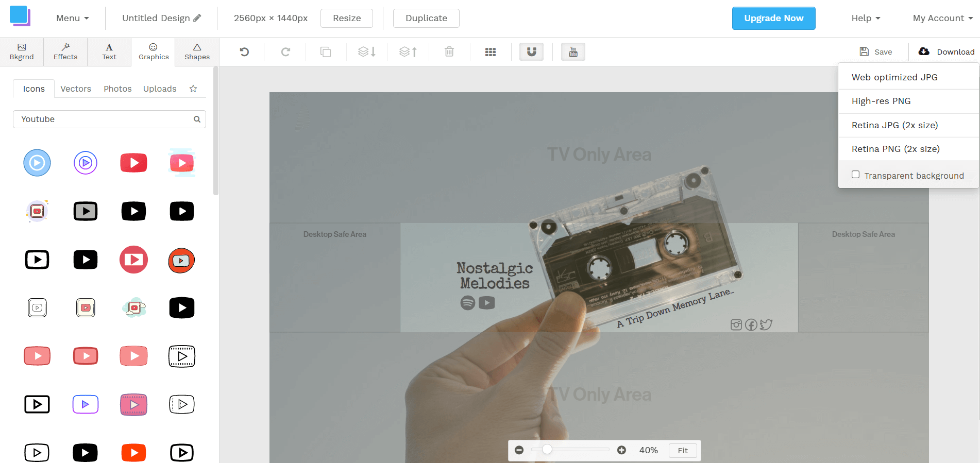Select the orange circle YouTube icon
Viewport: 980px width, 463px height.
click(181, 261)
